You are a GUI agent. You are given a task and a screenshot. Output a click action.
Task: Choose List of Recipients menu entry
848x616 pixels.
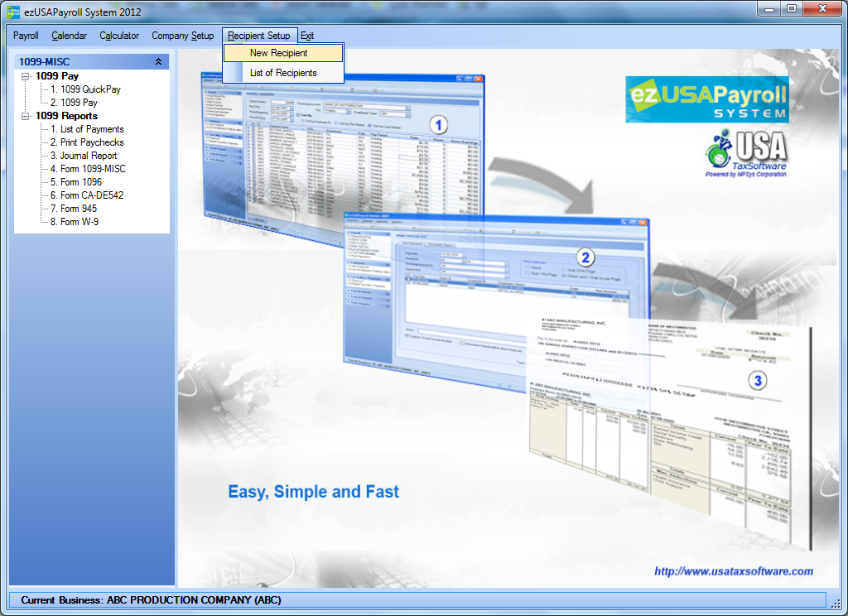pyautogui.click(x=283, y=73)
